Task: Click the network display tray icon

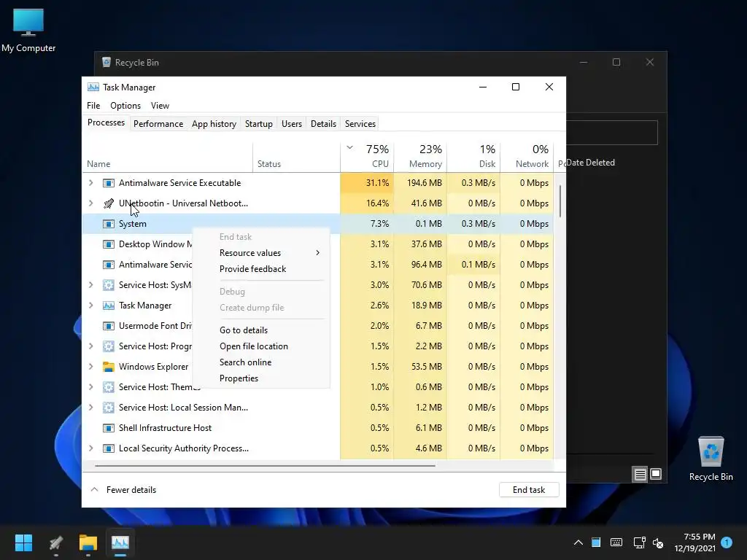Action: click(x=639, y=542)
